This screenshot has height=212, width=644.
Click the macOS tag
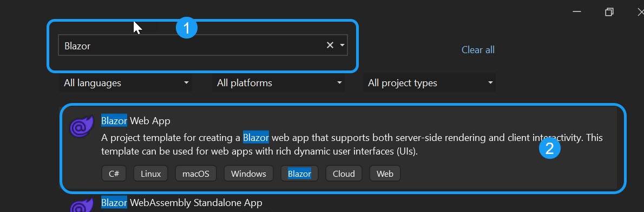point(196,174)
